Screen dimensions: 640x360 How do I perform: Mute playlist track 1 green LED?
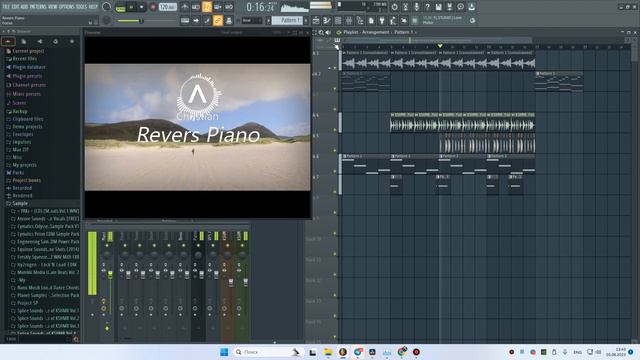coord(335,68)
